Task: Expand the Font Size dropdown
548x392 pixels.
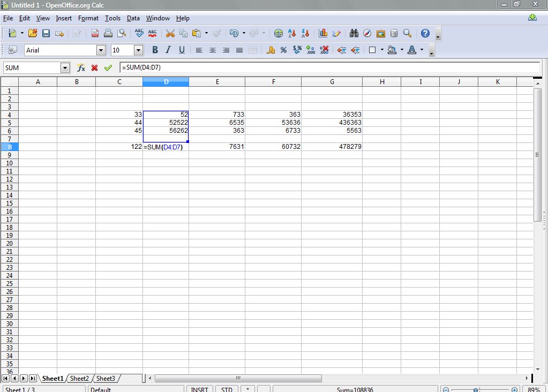Action: [138, 50]
